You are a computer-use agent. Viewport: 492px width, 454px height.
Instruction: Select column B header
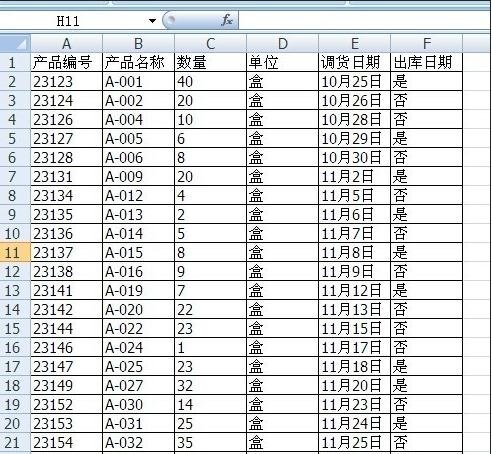139,44
